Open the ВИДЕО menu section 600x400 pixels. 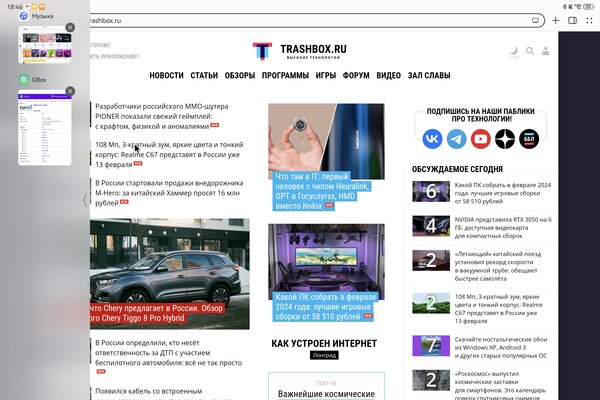tap(388, 75)
